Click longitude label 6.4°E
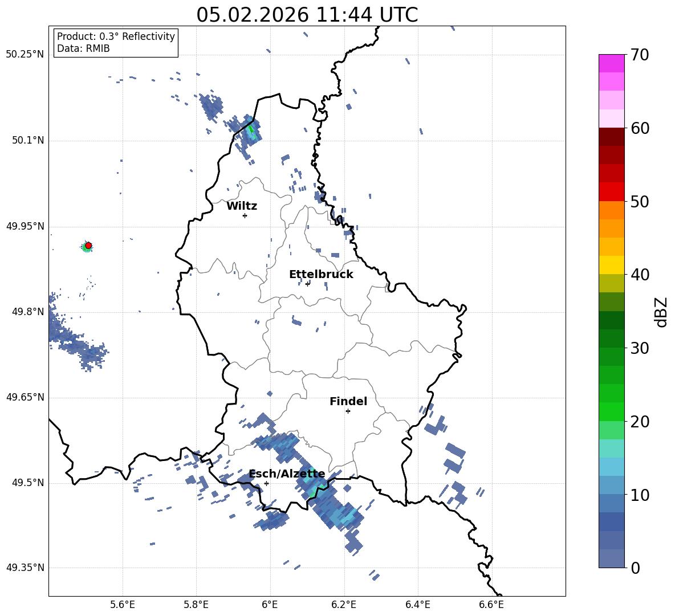 click(417, 605)
